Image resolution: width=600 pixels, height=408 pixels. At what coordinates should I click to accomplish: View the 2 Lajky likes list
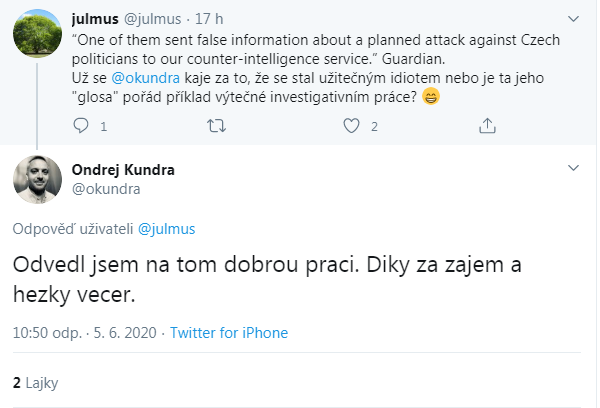click(x=38, y=382)
